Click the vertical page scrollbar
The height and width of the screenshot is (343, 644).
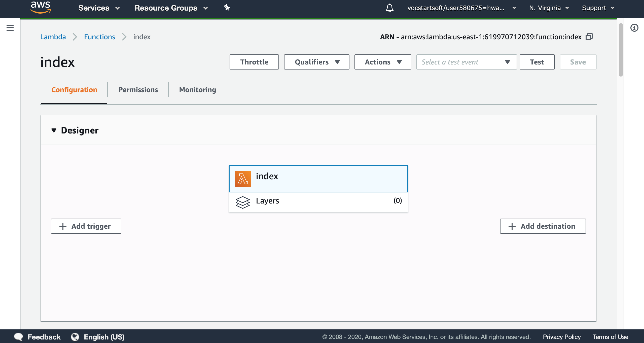621,50
